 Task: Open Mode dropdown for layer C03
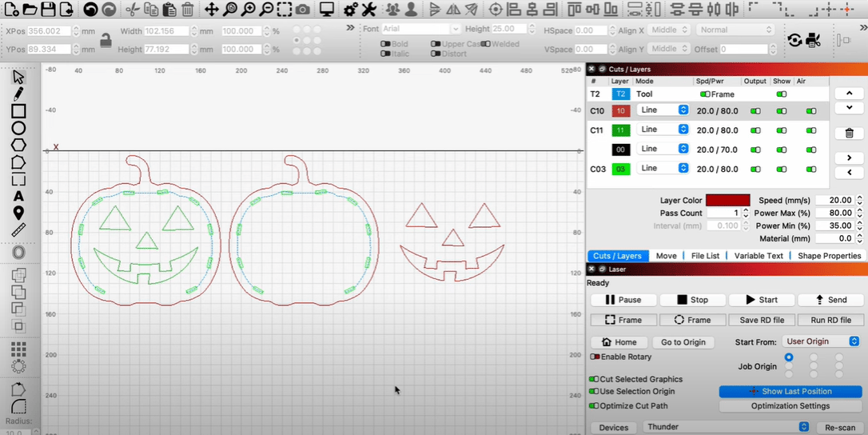pos(662,169)
